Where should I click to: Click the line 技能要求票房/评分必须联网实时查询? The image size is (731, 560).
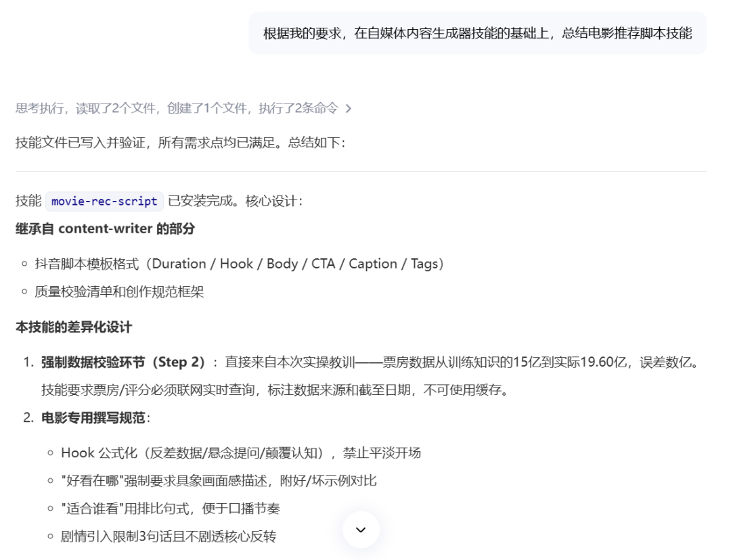tap(275, 390)
